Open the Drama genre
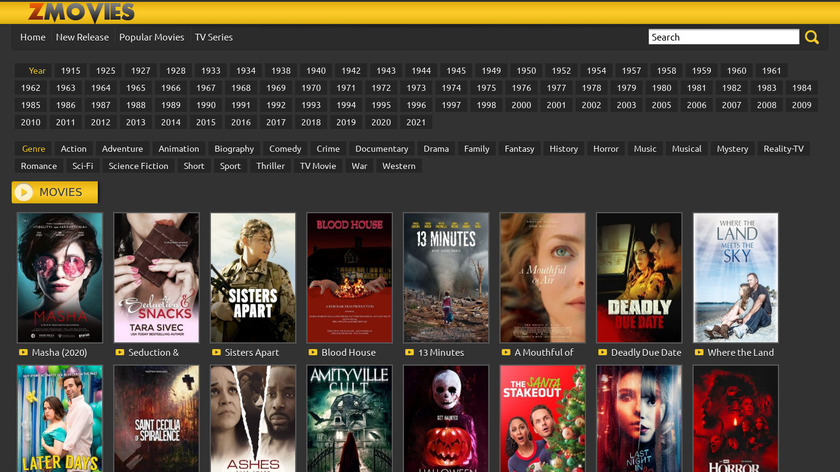The image size is (840, 472). (x=436, y=148)
